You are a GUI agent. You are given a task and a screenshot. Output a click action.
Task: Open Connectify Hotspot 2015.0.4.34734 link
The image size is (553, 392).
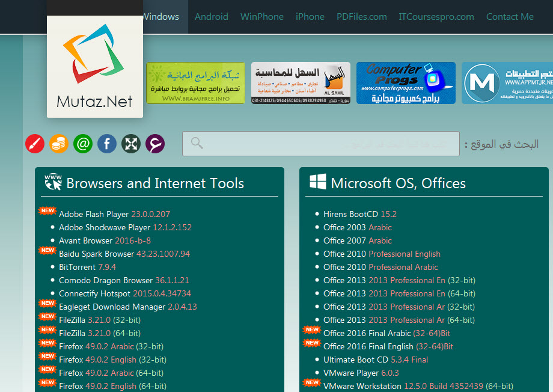[x=125, y=293]
